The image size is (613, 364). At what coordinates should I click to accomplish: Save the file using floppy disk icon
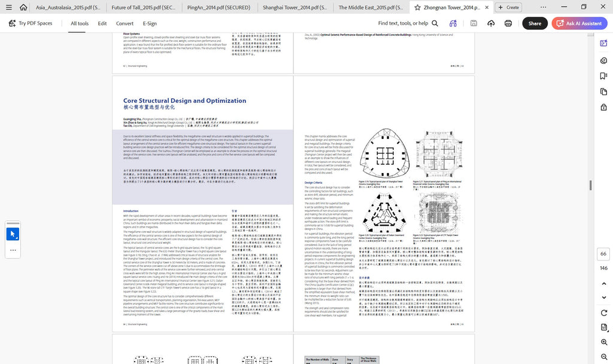coord(474,23)
